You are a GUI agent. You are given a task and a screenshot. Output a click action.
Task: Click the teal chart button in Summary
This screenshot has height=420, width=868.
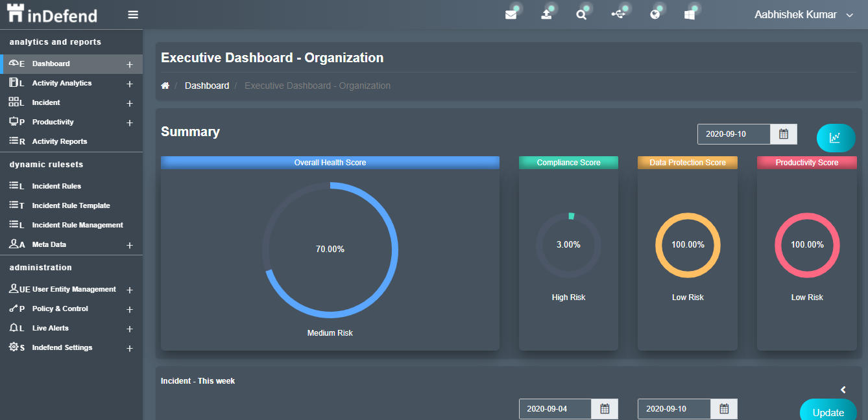(x=836, y=137)
